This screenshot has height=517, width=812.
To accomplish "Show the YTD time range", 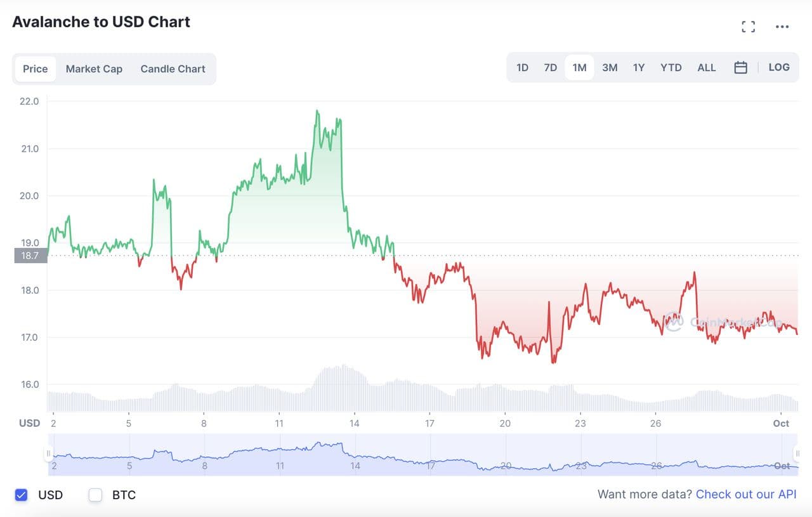I will click(x=671, y=68).
